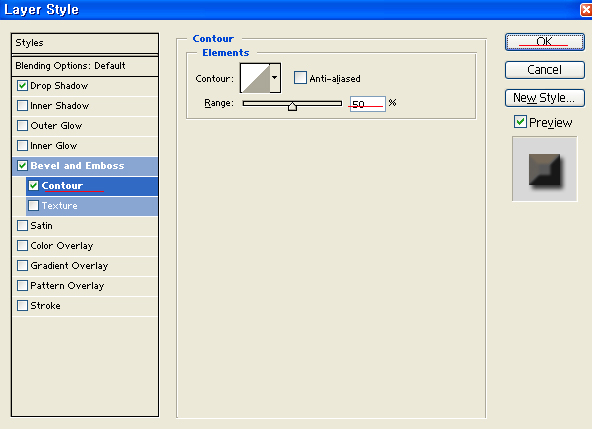Open the New Style dialog
The height and width of the screenshot is (429, 592).
tap(544, 98)
